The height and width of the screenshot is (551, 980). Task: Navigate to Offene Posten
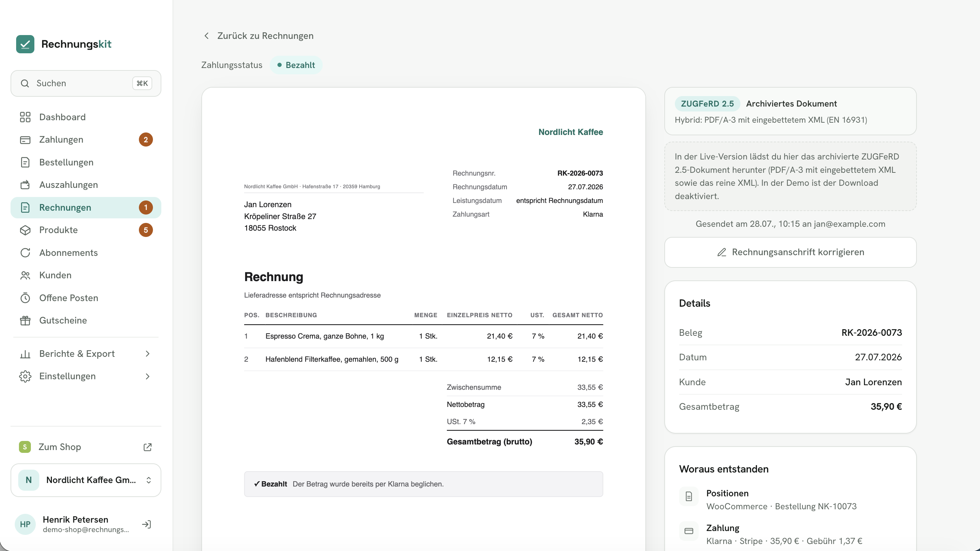(x=86, y=298)
